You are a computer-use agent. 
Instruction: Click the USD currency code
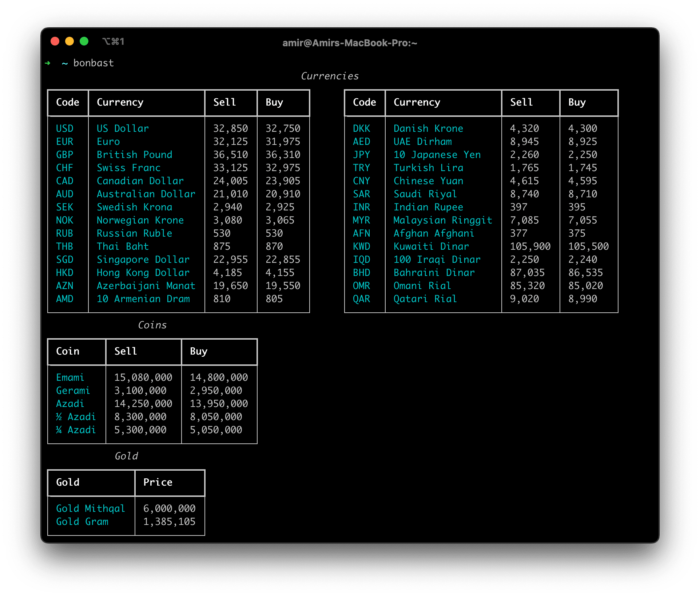[65, 129]
